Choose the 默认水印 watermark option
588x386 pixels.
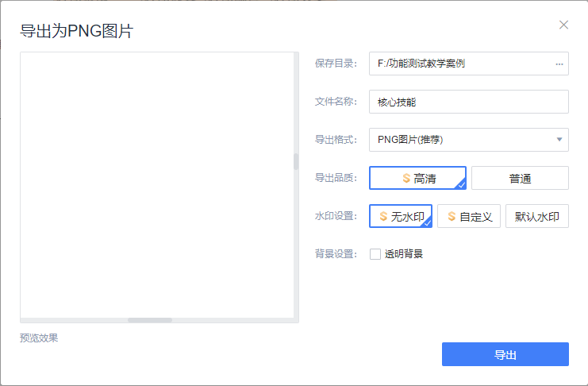tap(536, 216)
